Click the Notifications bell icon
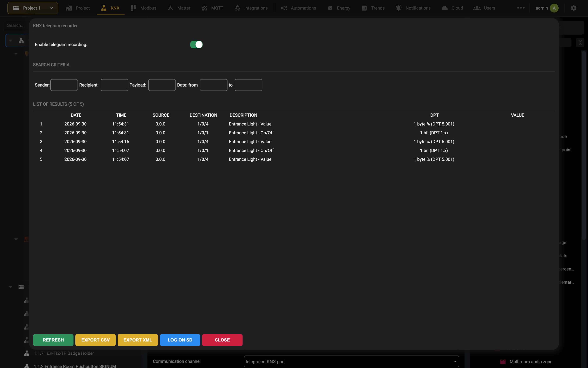The height and width of the screenshot is (368, 588). coord(399,8)
